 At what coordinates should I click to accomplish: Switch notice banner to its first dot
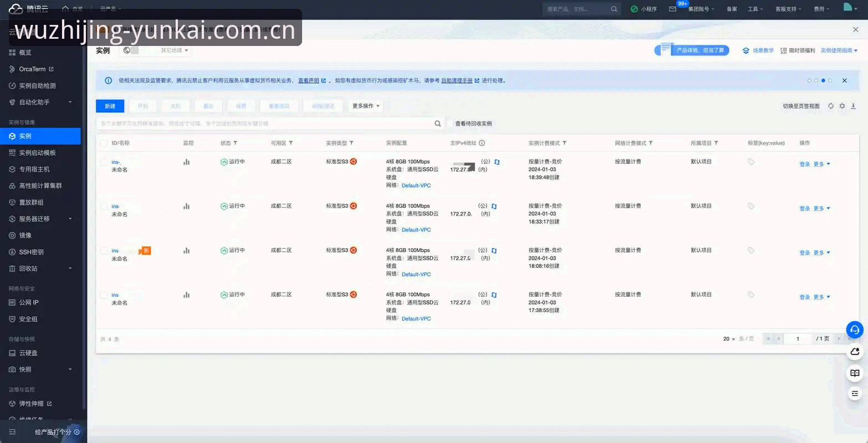(x=809, y=80)
